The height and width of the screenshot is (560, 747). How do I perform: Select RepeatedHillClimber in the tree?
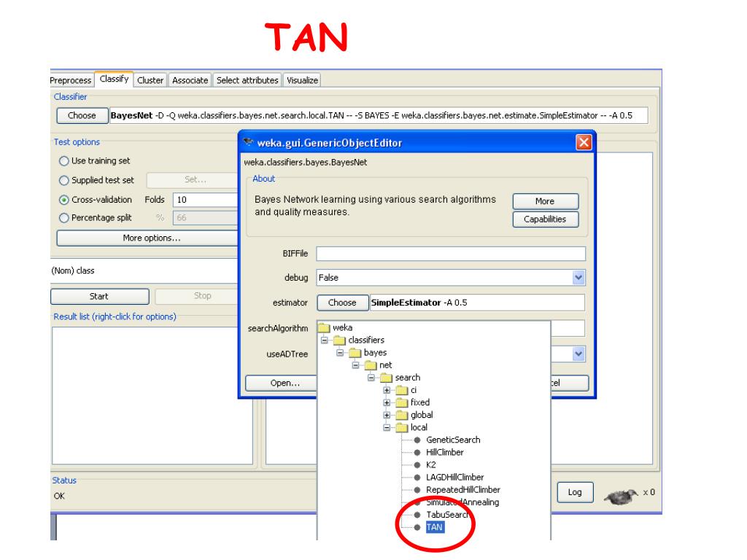(463, 489)
